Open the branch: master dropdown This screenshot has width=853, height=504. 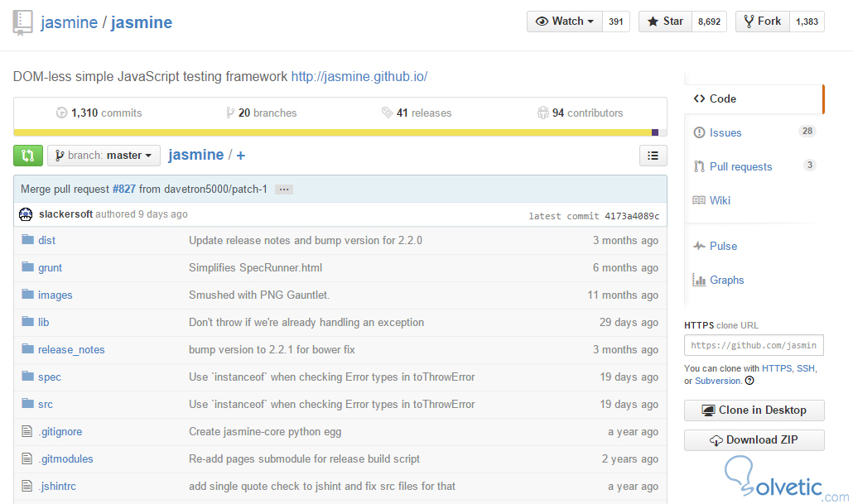(104, 155)
